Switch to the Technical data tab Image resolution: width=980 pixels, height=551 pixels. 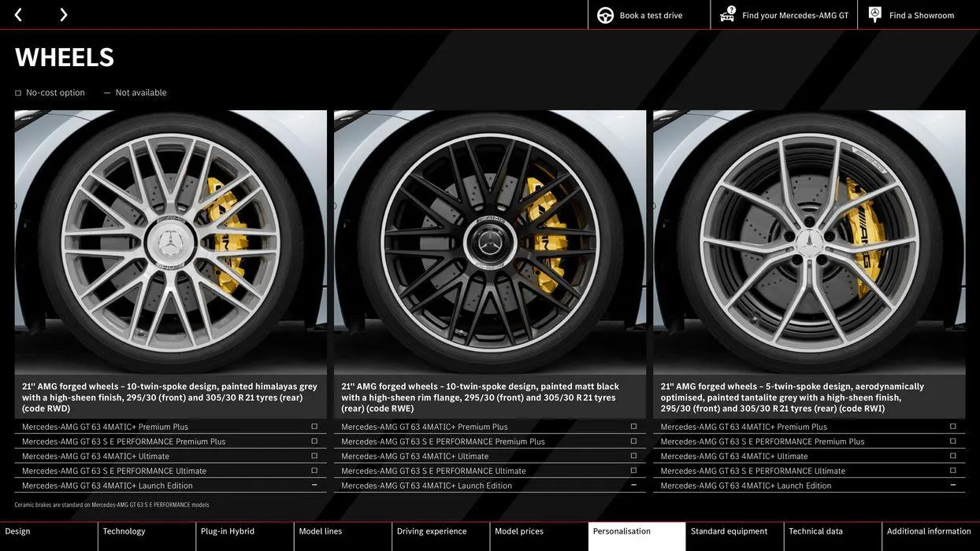[x=833, y=536]
